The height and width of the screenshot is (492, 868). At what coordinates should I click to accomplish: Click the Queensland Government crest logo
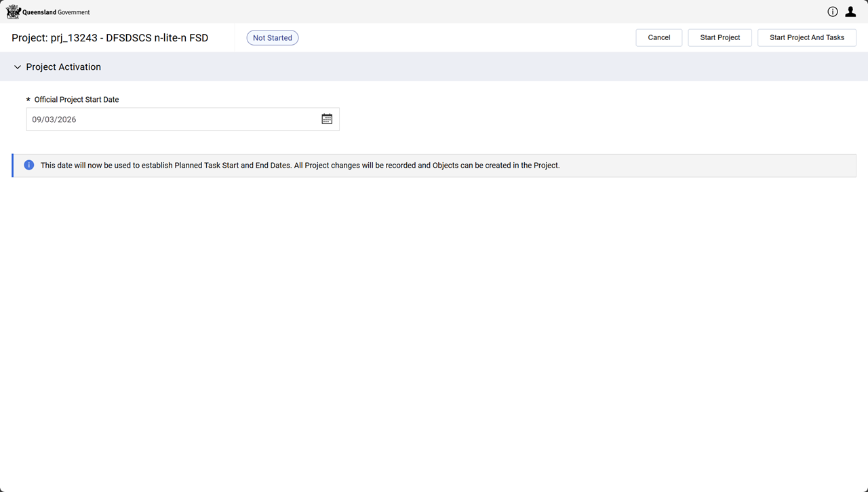pyautogui.click(x=13, y=12)
